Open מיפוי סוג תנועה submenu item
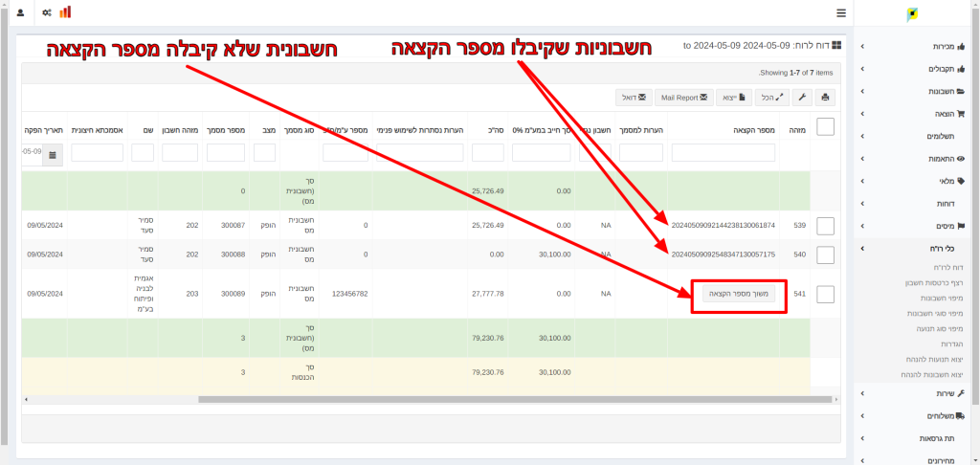The height and width of the screenshot is (465, 980). pos(940,329)
